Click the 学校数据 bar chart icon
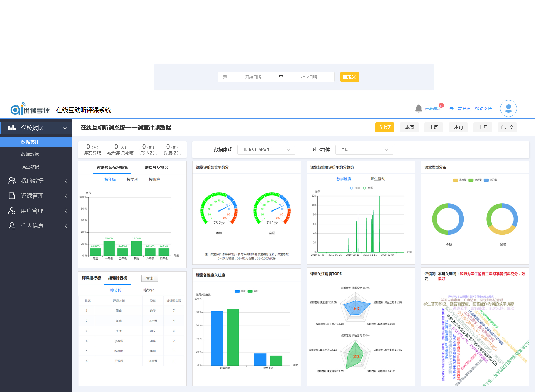 12,128
